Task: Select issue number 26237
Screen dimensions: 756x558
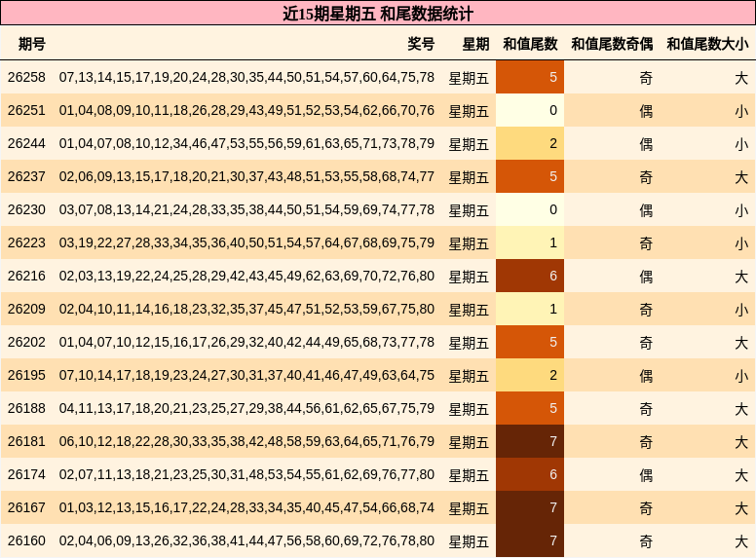Action: click(26, 176)
